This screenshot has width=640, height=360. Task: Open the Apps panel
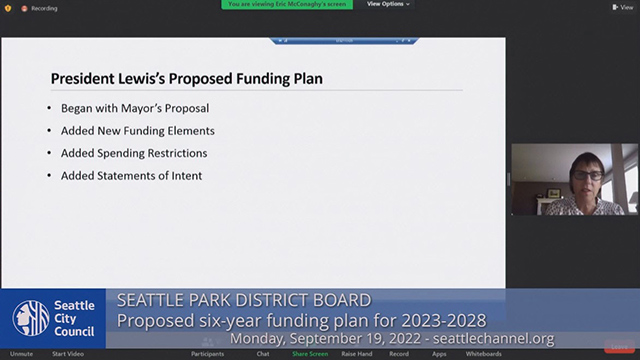pyautogui.click(x=439, y=354)
